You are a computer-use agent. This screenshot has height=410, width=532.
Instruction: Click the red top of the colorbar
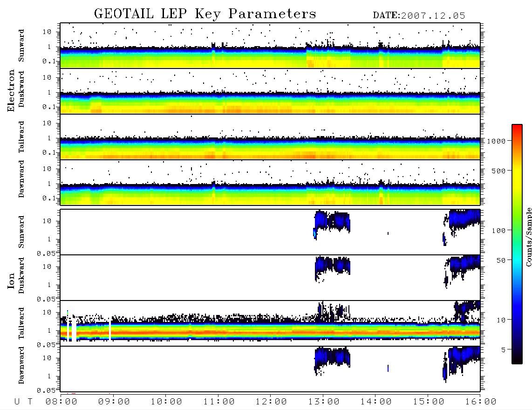click(x=517, y=128)
